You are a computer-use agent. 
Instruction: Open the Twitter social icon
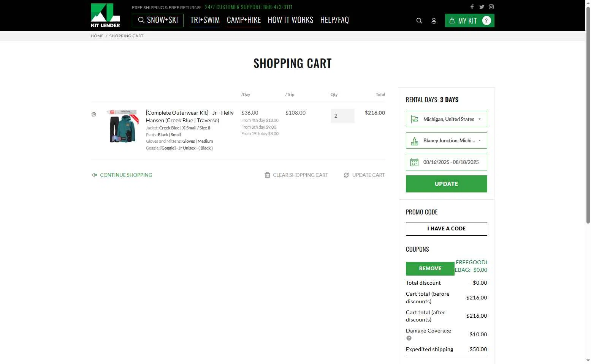tap(482, 7)
